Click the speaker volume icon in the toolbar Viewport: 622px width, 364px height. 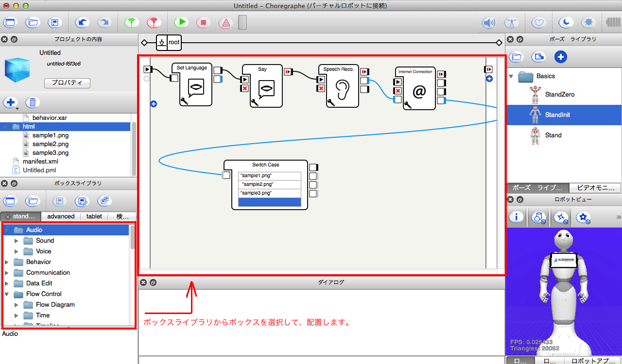[x=489, y=22]
